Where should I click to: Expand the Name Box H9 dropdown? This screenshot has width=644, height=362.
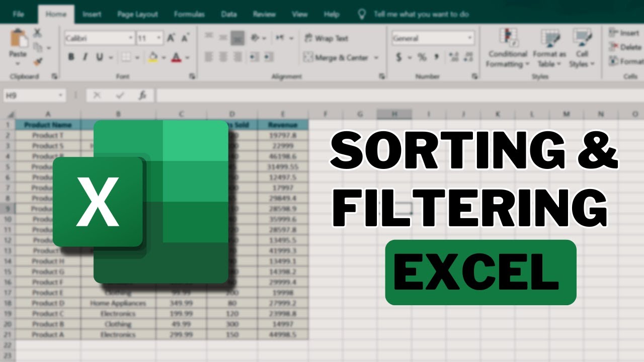(61, 95)
